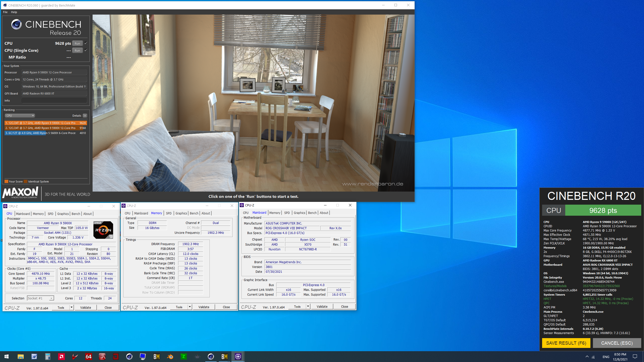Switch to the purple CPU-Z taskbar icon

point(238,356)
